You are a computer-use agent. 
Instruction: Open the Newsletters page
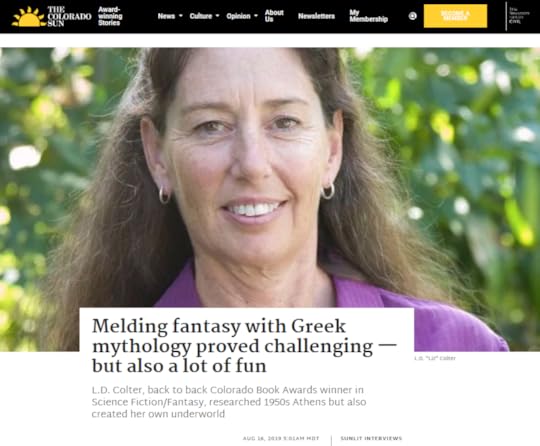tap(316, 16)
